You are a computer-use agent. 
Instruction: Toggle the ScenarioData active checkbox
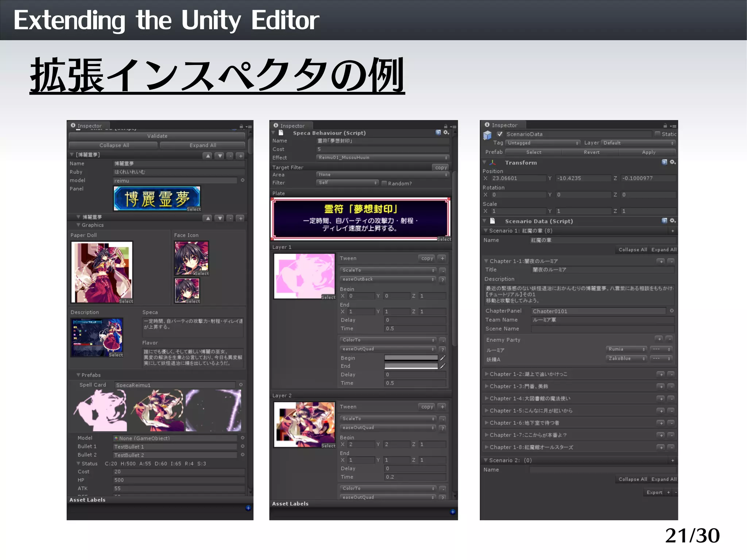500,134
